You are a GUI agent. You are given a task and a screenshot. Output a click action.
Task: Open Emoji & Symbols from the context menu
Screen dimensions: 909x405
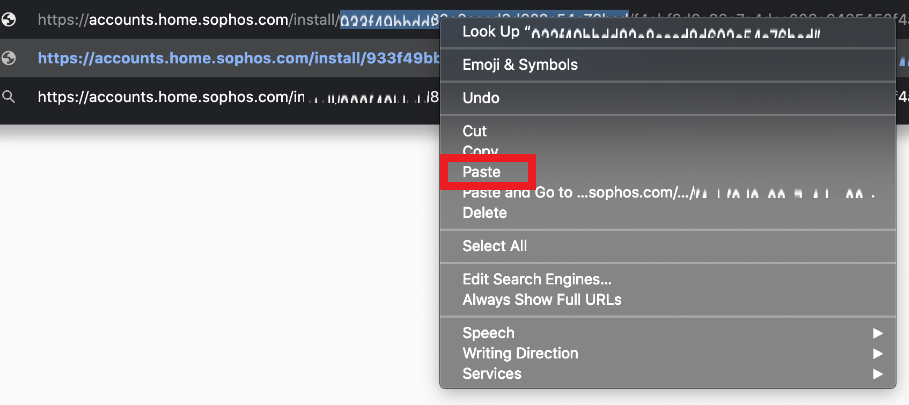click(520, 65)
